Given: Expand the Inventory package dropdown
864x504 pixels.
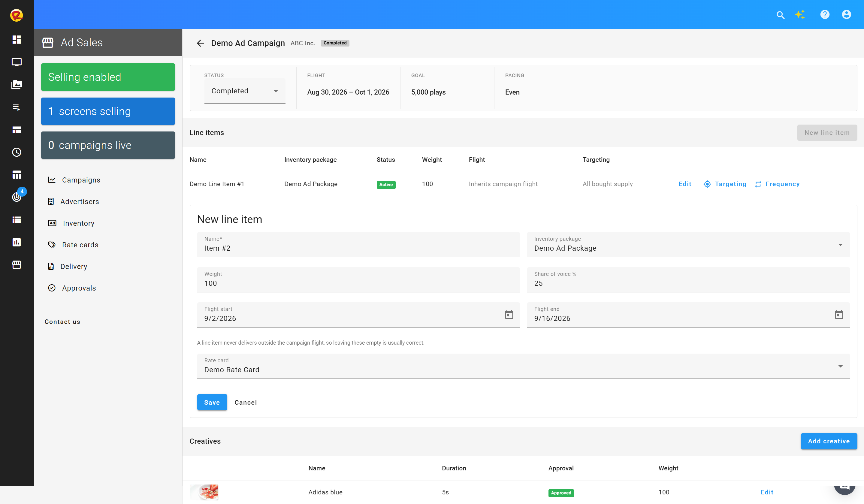Looking at the screenshot, I should tap(688, 244).
